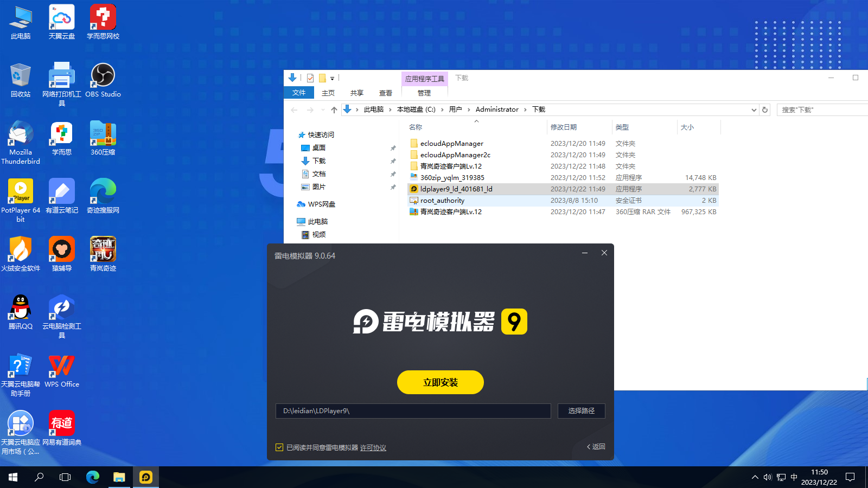This screenshot has height=488, width=868.
Task: Open the Windows Start menu
Action: tap(13, 477)
